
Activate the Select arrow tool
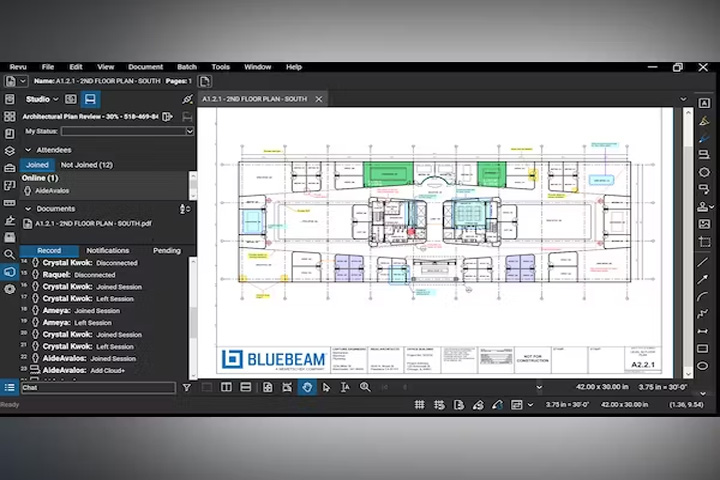pos(326,387)
